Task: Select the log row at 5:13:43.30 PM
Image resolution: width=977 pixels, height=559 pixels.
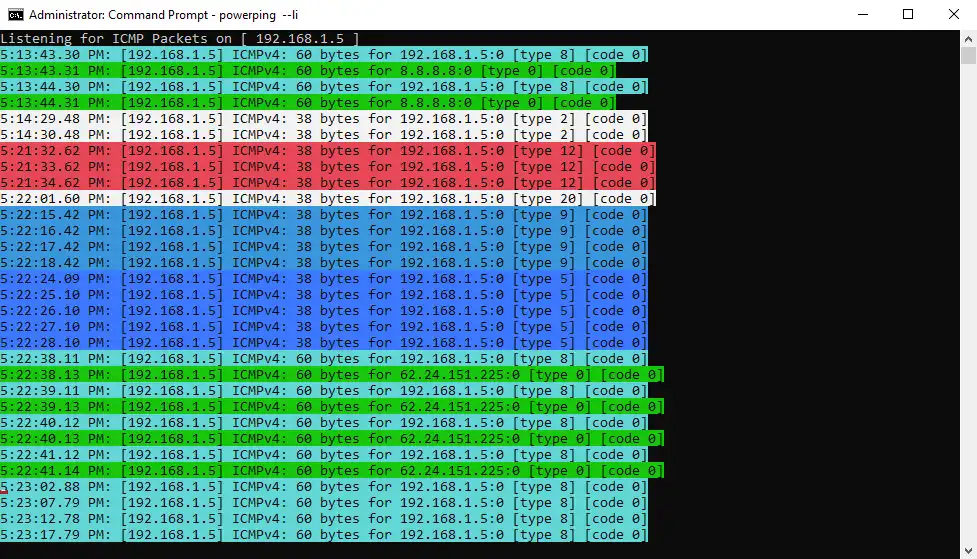Action: [324, 55]
